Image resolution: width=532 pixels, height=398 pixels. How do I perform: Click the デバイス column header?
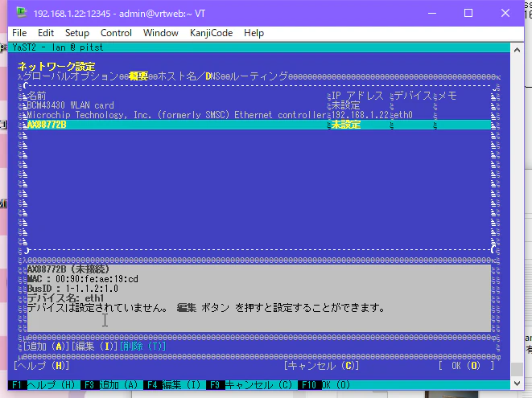(413, 96)
